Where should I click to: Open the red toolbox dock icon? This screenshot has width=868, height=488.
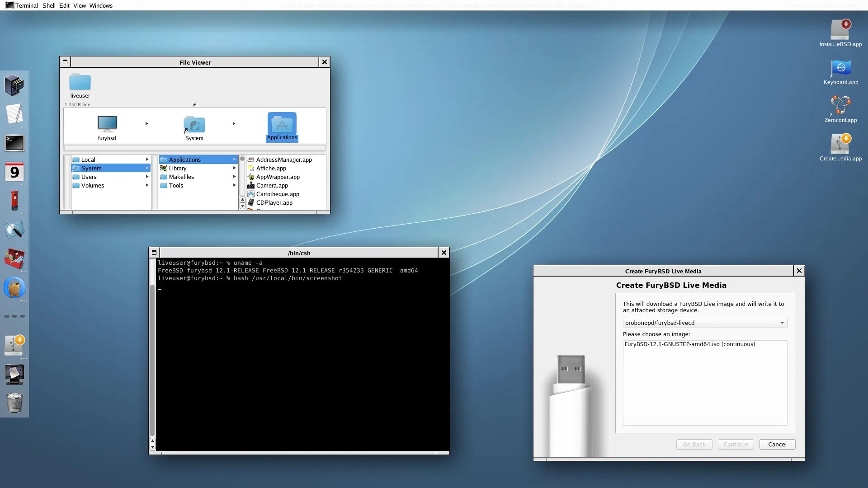tap(14, 258)
